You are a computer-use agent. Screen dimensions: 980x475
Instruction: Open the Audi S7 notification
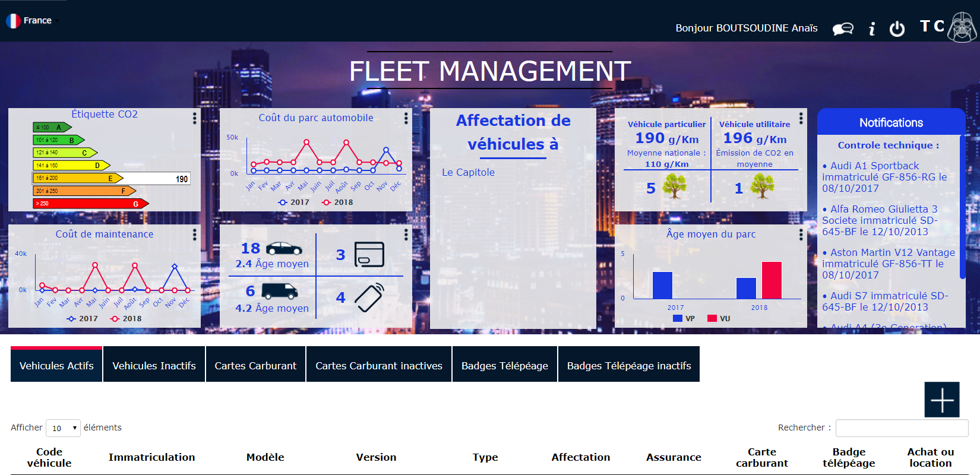coord(885,301)
